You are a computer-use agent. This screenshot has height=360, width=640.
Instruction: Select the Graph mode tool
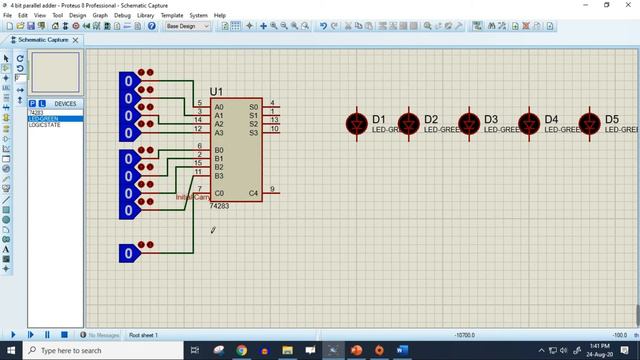click(x=6, y=149)
